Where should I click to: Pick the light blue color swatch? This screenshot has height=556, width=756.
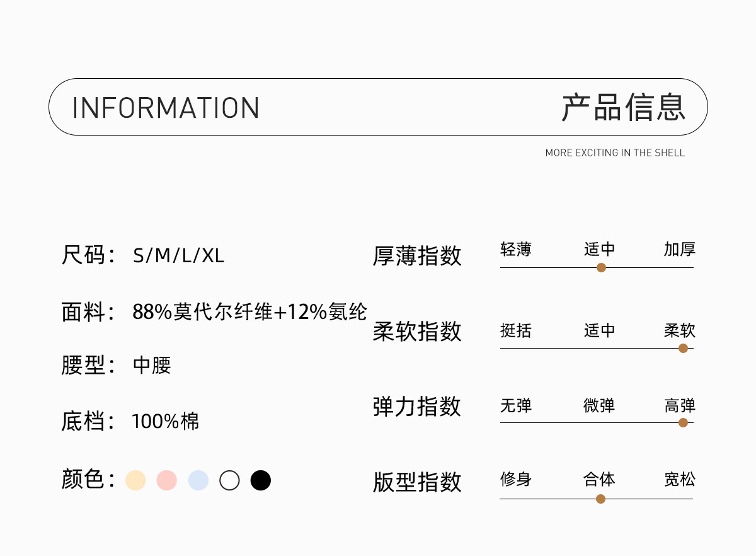[x=198, y=480]
